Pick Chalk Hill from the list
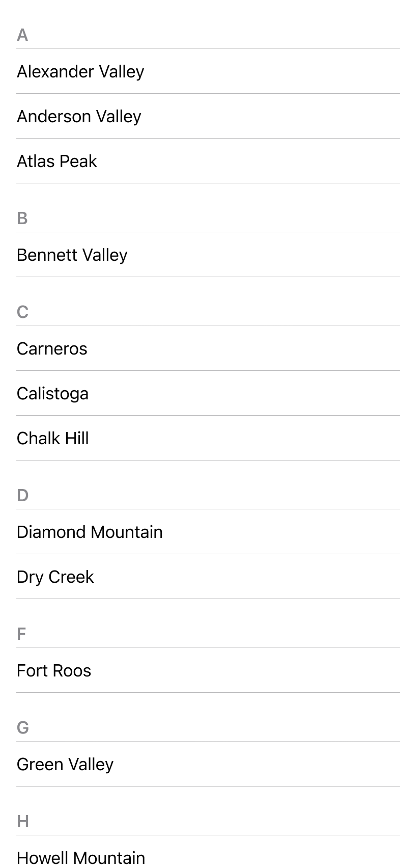Screen dimensions: 400x868 click(x=53, y=439)
